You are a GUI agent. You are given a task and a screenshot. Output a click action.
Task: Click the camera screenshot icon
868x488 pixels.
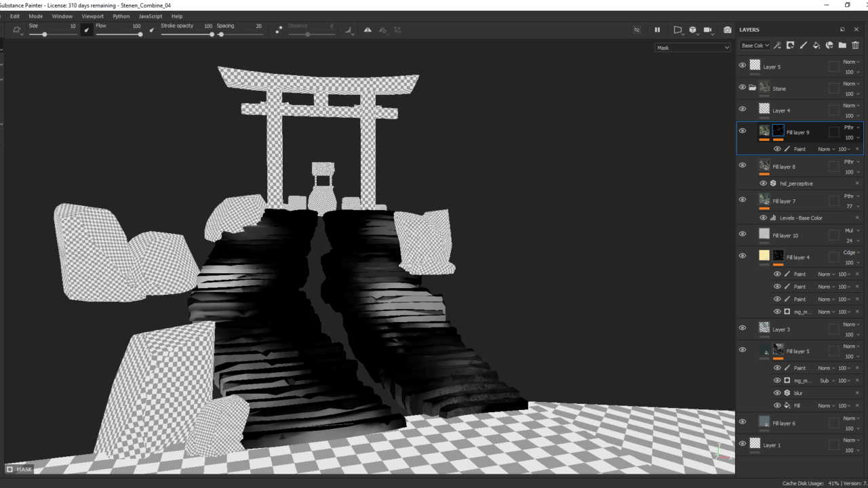728,30
